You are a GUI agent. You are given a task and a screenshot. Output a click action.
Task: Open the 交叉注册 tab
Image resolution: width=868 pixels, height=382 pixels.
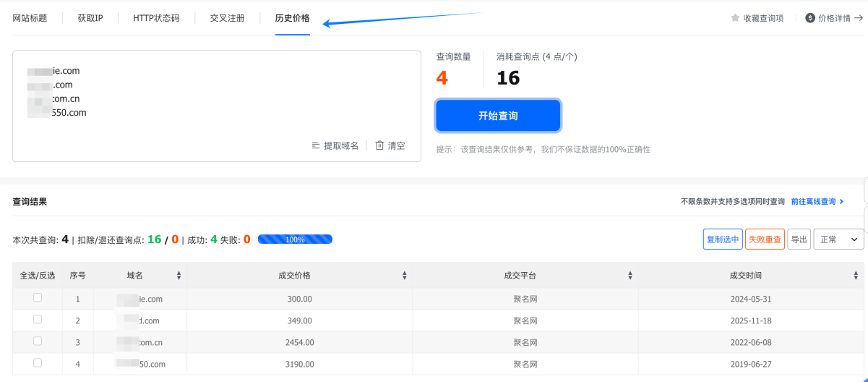click(227, 18)
